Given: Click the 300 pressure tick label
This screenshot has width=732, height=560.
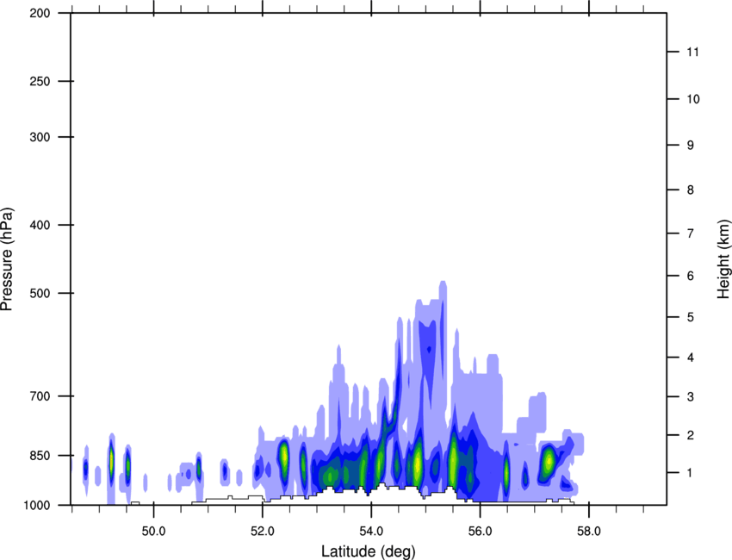Looking at the screenshot, I should pos(40,137).
